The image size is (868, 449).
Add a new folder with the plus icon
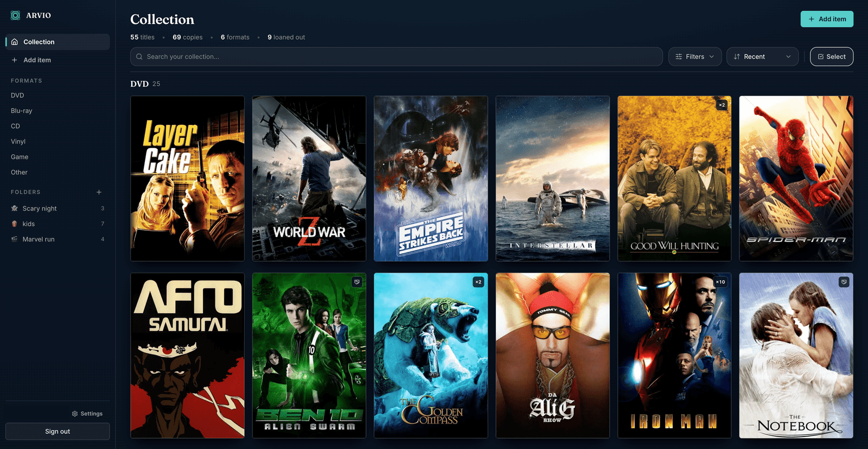click(99, 192)
